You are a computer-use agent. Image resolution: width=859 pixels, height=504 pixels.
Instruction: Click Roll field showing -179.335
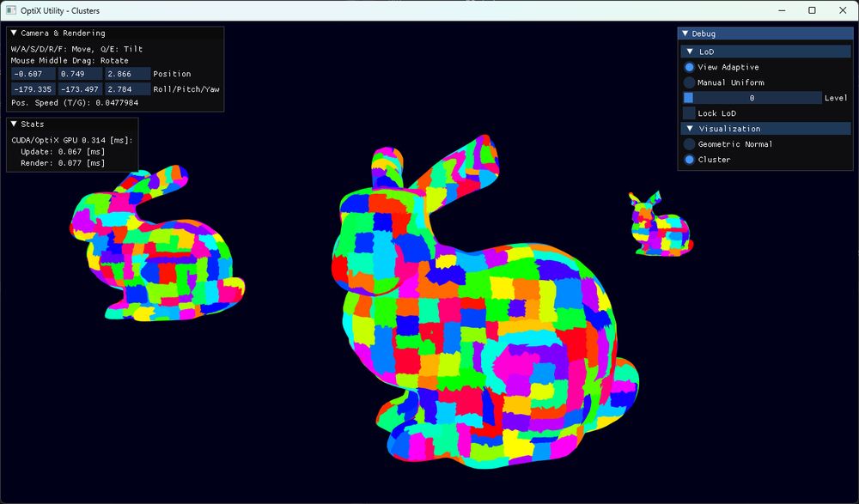[34, 88]
